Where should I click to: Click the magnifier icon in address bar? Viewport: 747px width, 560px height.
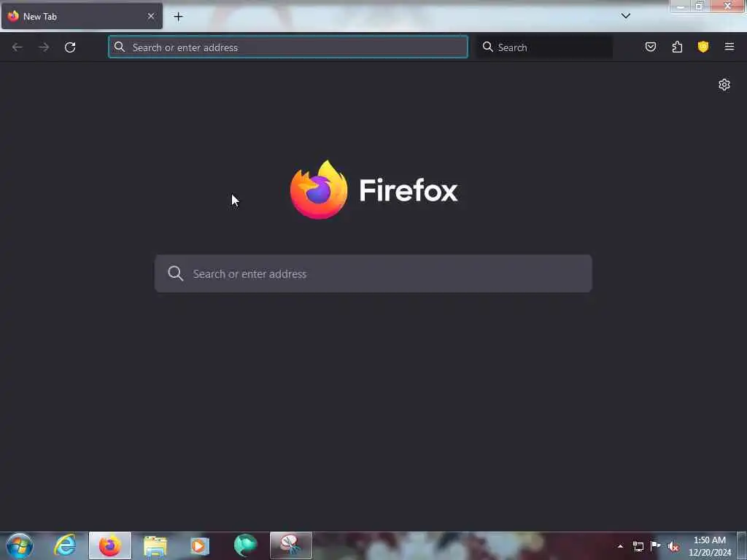pos(120,47)
